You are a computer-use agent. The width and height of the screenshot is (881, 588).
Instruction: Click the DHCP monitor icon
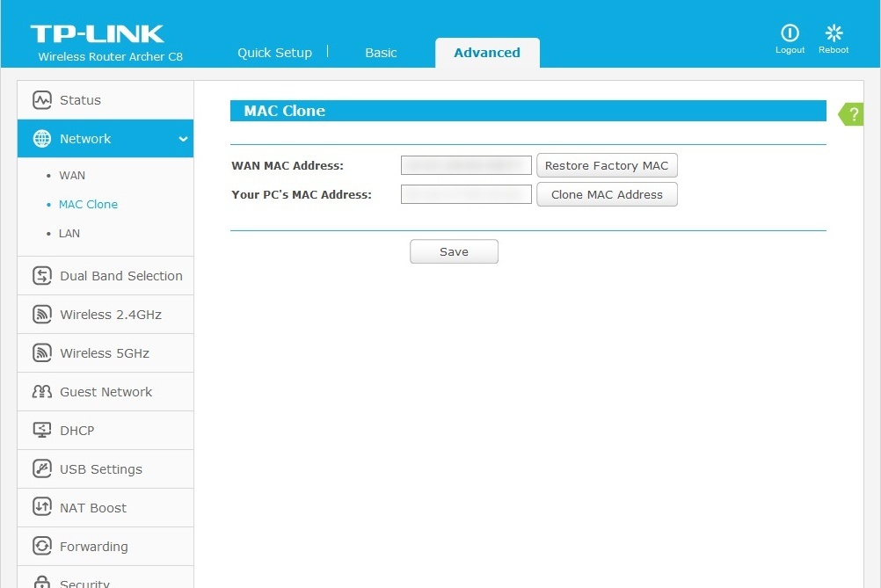(x=41, y=430)
